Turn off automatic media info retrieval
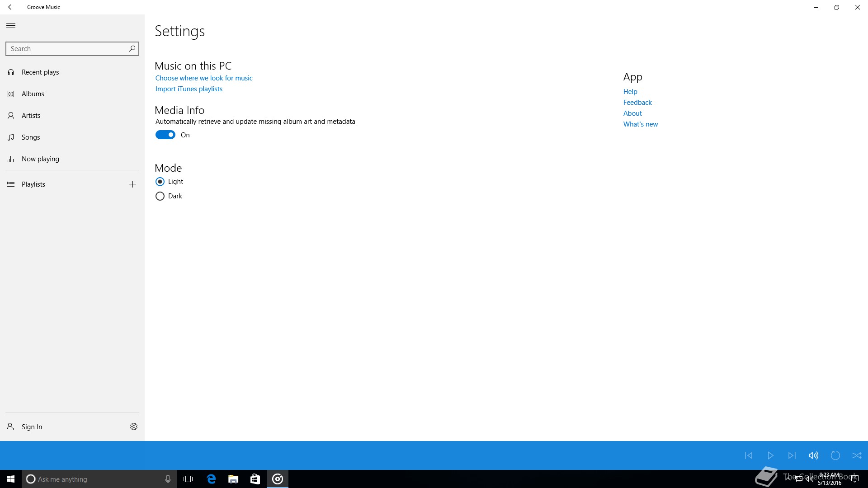The width and height of the screenshot is (868, 488). (x=165, y=135)
